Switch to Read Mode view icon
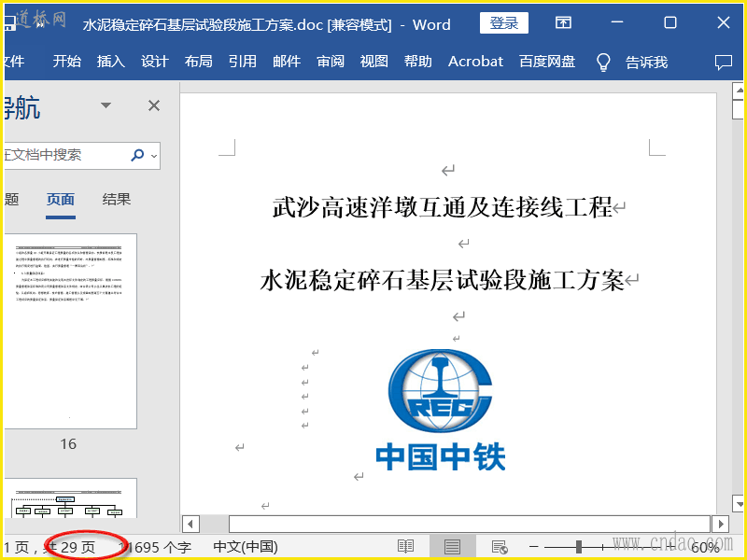747x560 pixels. pyautogui.click(x=406, y=547)
